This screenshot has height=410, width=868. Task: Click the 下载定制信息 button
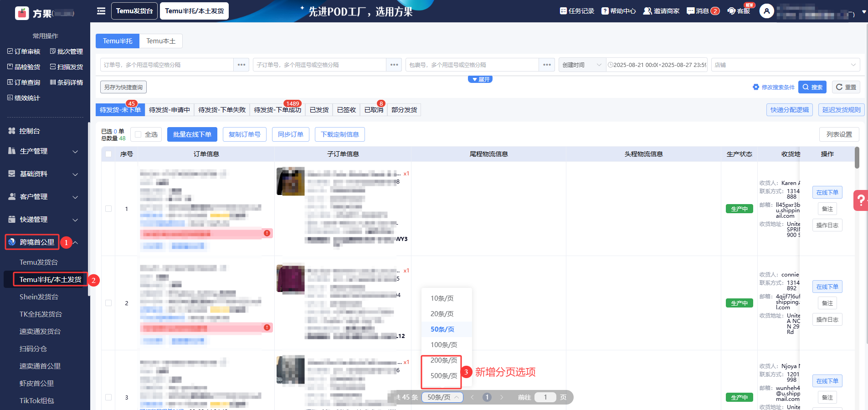tap(340, 134)
